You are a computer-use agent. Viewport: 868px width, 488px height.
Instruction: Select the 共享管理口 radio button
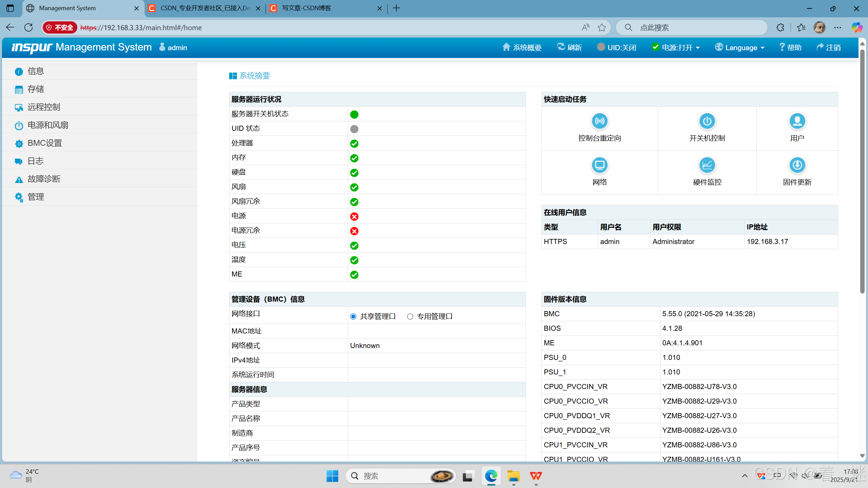[353, 317]
